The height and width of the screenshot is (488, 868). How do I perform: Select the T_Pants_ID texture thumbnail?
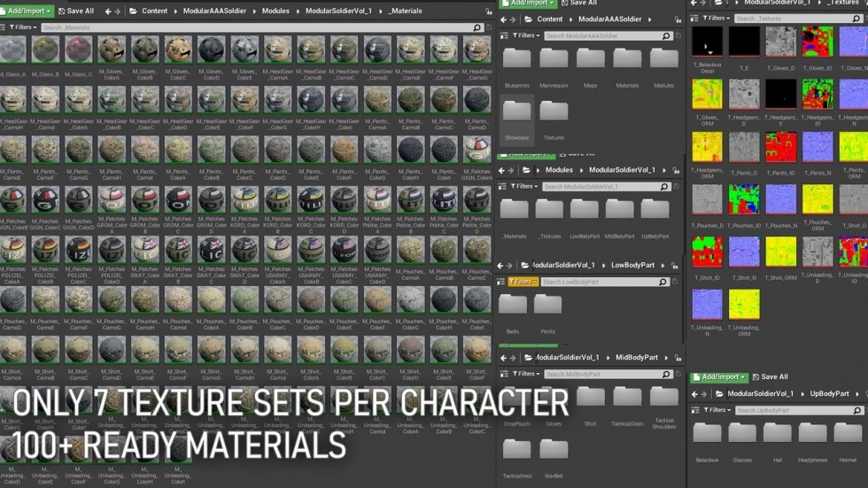click(780, 147)
